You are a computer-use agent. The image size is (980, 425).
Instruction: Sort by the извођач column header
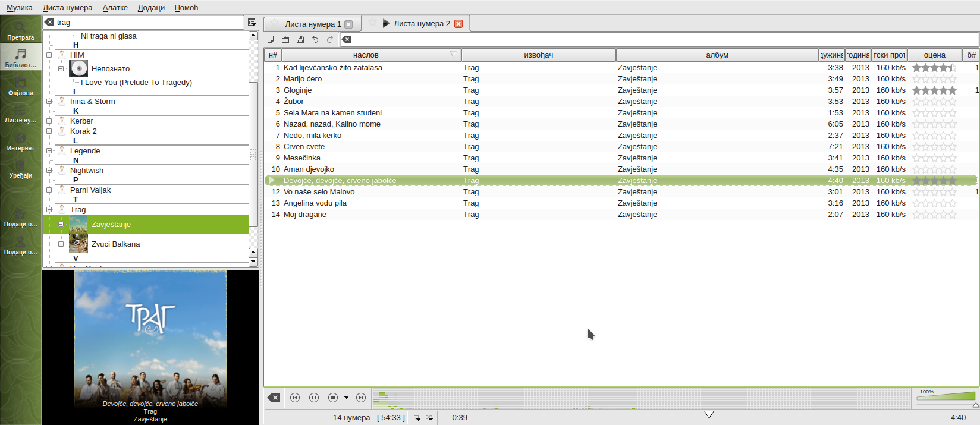pos(539,55)
